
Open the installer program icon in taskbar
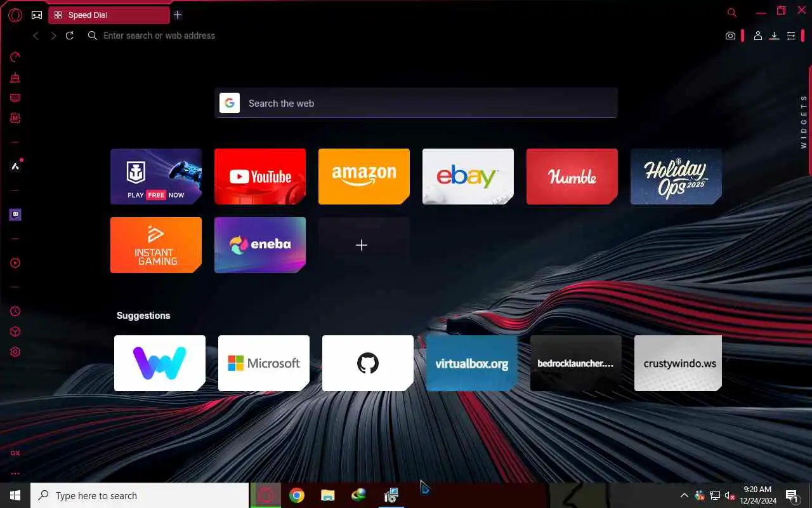391,495
